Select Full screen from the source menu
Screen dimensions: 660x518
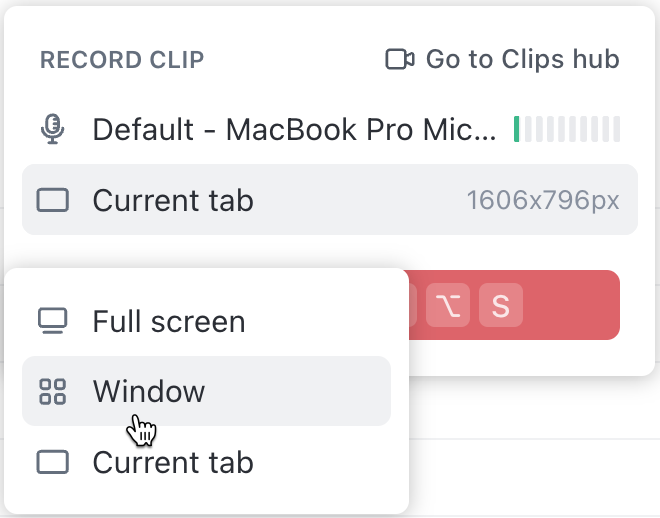click(x=168, y=321)
